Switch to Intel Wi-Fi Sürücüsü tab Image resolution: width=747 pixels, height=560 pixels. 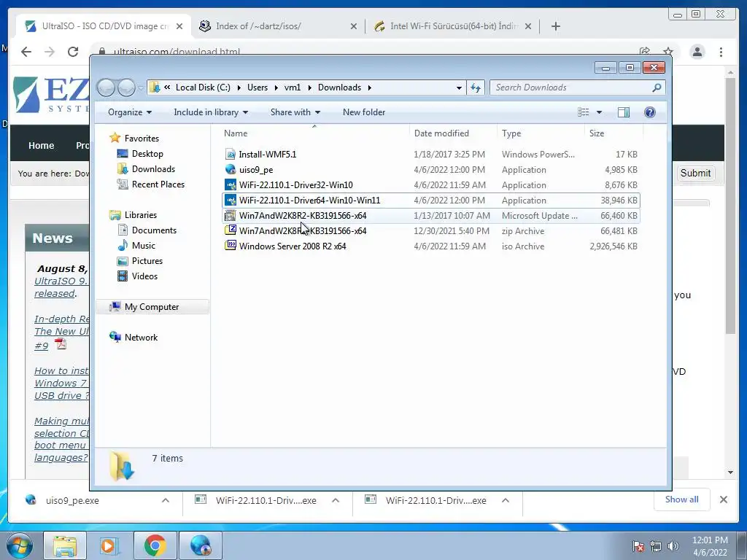click(452, 26)
